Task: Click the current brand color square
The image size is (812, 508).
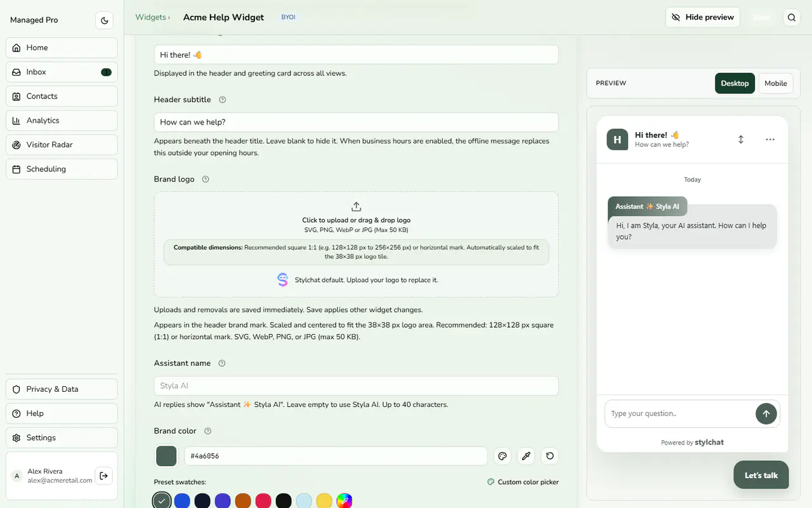Action: (x=167, y=456)
